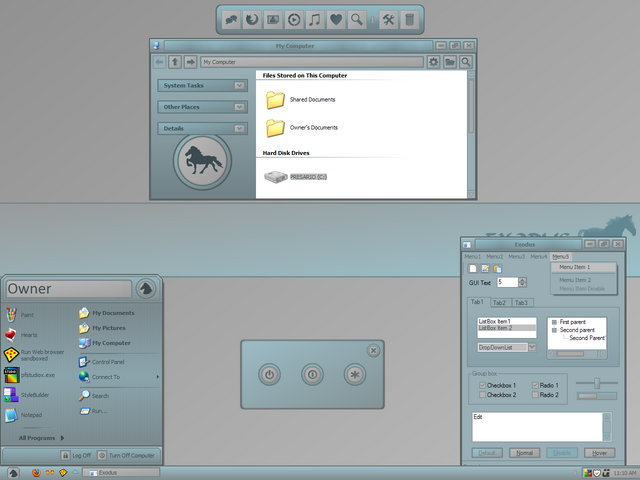Launch the Firefox browser dock icon
Screen dimensions: 640x480
(252, 20)
